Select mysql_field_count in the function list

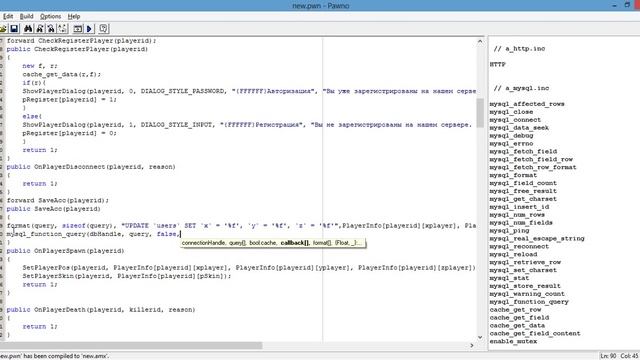tap(523, 183)
